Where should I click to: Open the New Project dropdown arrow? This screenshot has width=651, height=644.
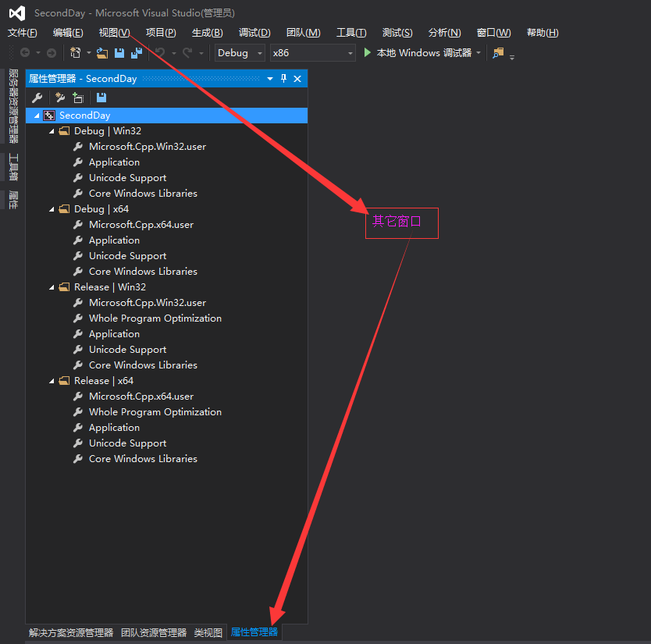[x=88, y=53]
